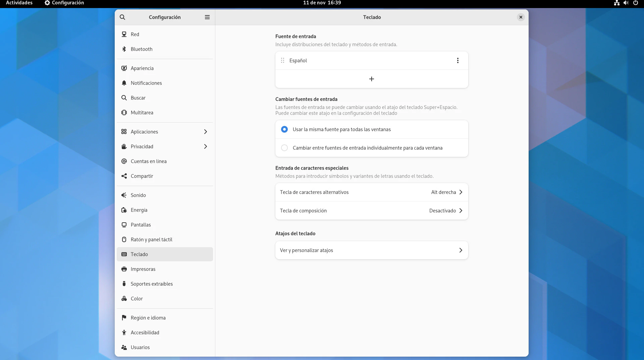Open 'Tecla de composición' options
Image resolution: width=644 pixels, height=360 pixels.
point(371,211)
